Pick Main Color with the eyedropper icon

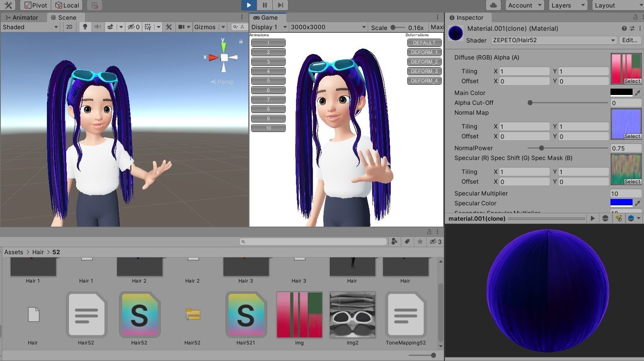point(637,93)
